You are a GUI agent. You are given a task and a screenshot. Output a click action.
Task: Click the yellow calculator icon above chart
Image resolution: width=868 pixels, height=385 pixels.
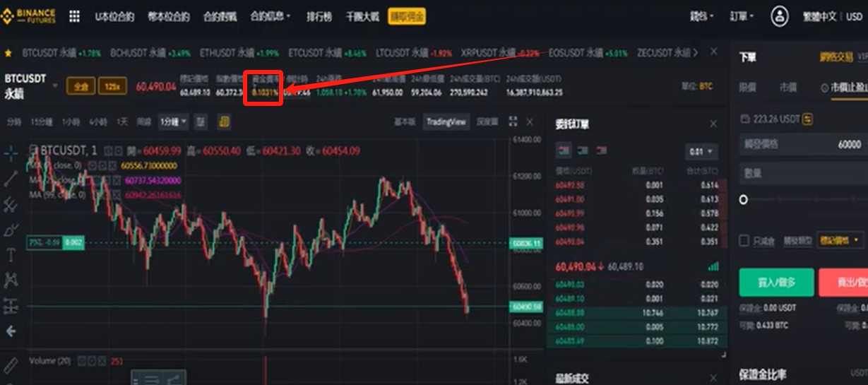224,122
